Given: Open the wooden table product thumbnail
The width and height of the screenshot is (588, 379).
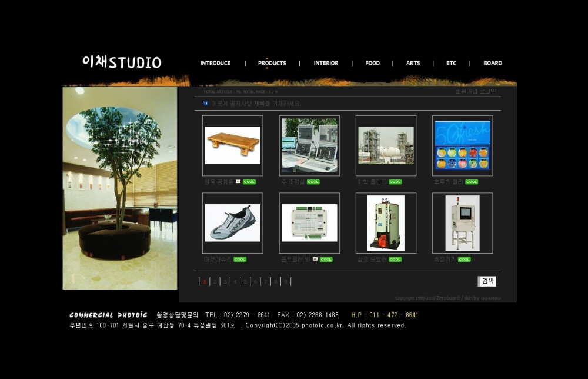Looking at the screenshot, I should tap(233, 145).
